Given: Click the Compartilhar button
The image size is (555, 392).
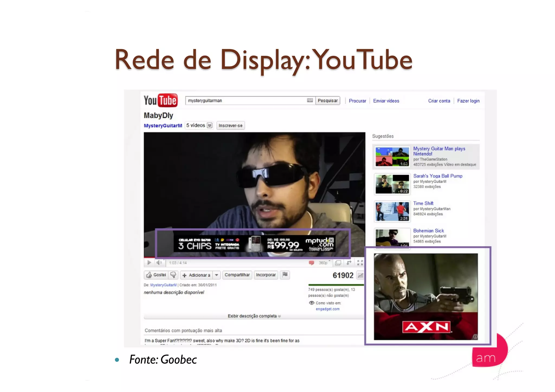Looking at the screenshot, I should (x=237, y=275).
